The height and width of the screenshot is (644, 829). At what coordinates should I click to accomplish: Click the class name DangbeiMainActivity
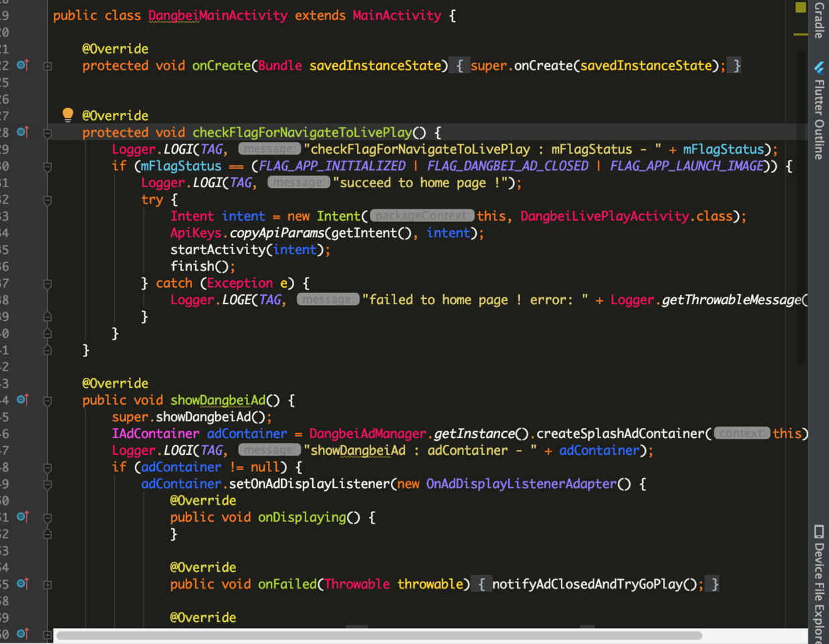pyautogui.click(x=218, y=15)
